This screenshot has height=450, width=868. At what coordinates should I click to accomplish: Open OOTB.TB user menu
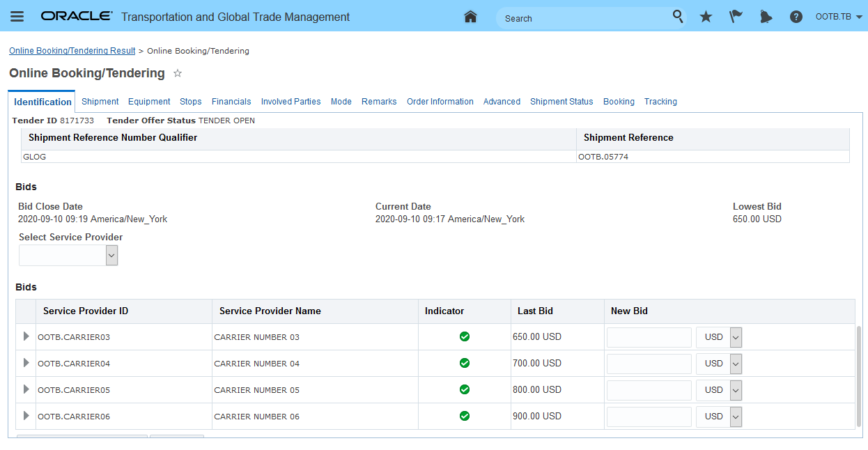click(x=838, y=17)
